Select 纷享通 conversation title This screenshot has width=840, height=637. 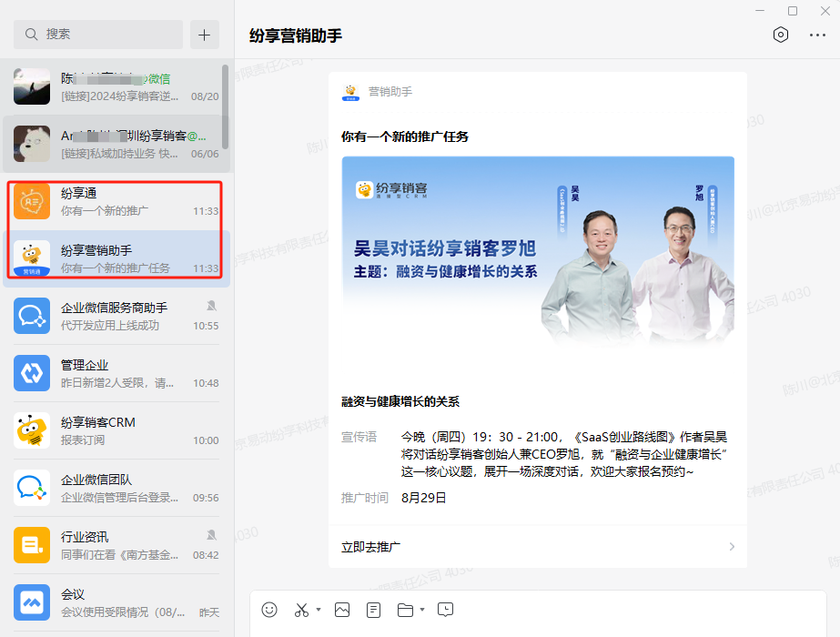79,194
